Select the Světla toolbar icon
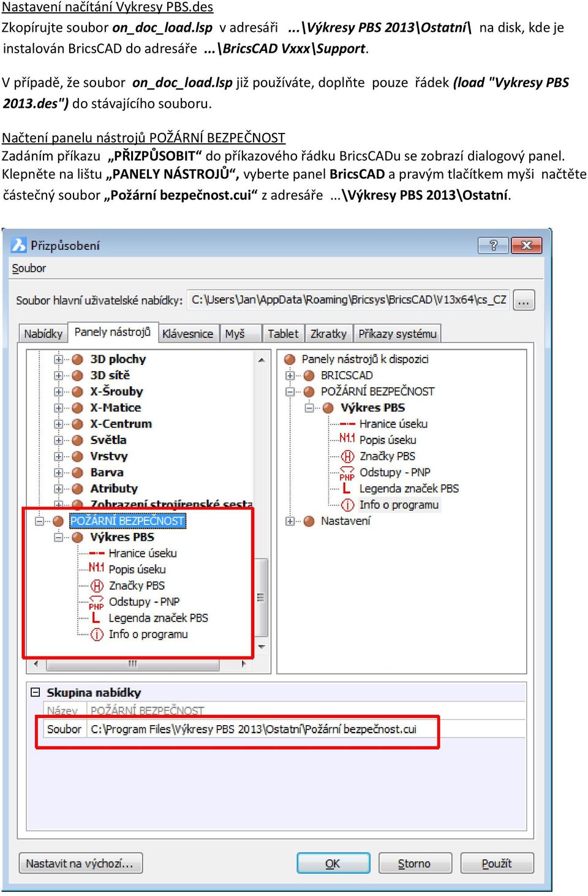The image size is (588, 896). click(x=78, y=440)
